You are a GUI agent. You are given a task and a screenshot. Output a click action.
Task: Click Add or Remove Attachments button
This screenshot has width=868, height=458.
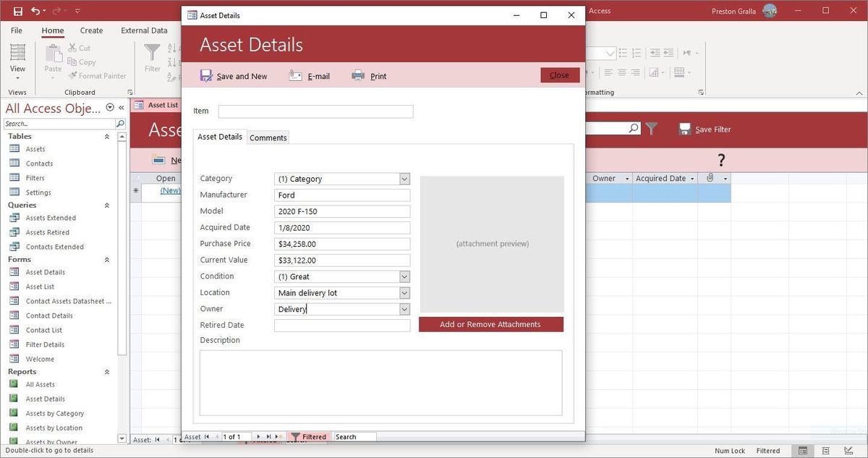tap(490, 324)
